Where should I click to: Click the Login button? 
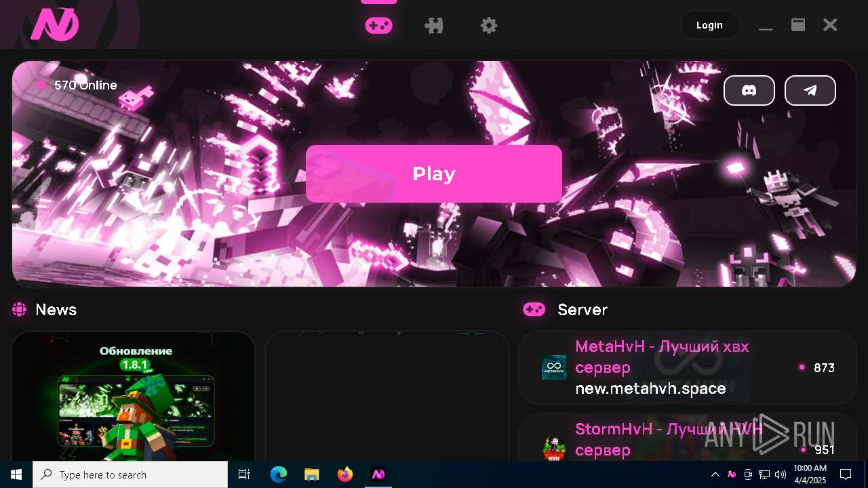click(709, 25)
